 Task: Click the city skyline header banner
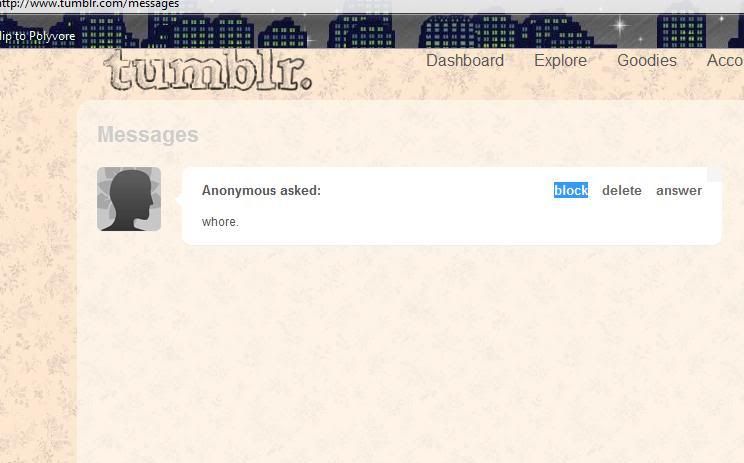pyautogui.click(x=372, y=31)
